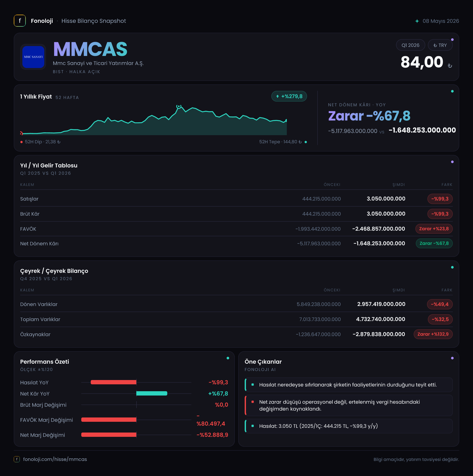Click the 84,00 share price value
The width and height of the screenshot is (473, 476).
422,62
